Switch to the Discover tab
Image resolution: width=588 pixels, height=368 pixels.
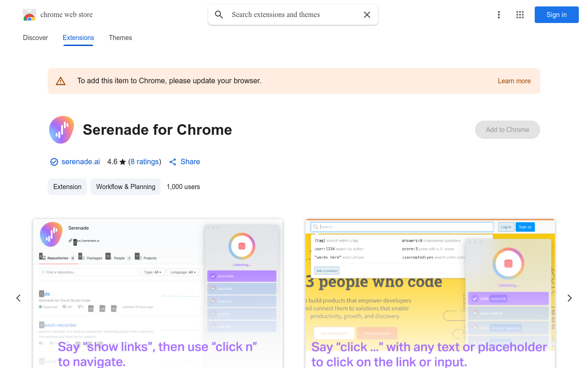click(x=35, y=38)
